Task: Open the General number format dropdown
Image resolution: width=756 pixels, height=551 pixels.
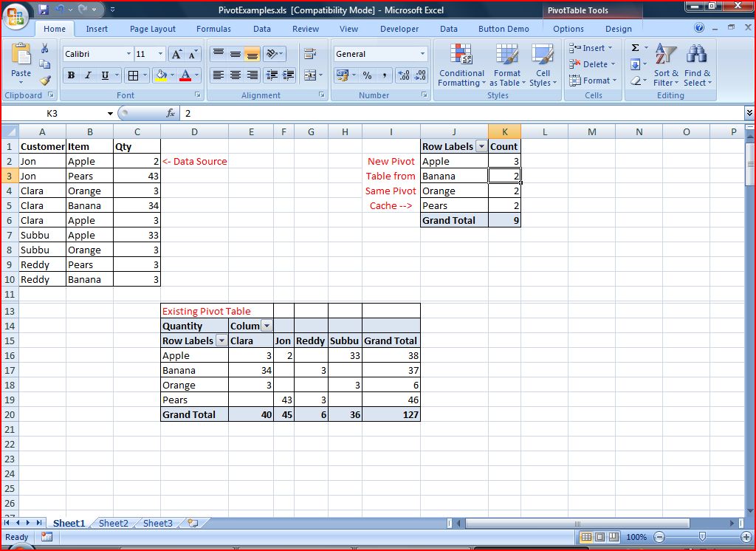Action: pyautogui.click(x=423, y=54)
